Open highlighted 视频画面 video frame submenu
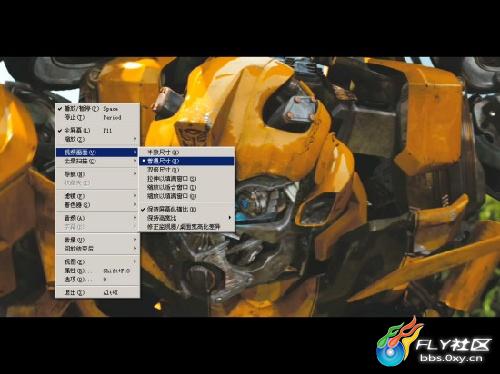The height and width of the screenshot is (374, 500). click(97, 152)
